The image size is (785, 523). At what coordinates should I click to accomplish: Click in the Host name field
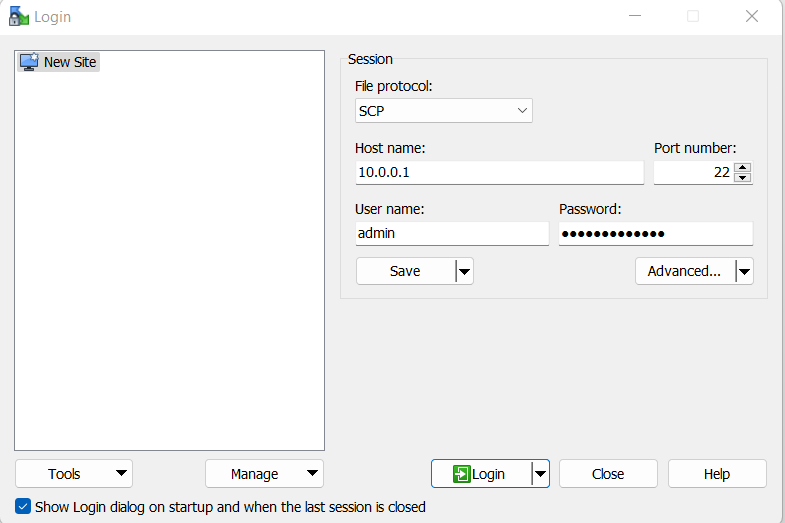[498, 172]
